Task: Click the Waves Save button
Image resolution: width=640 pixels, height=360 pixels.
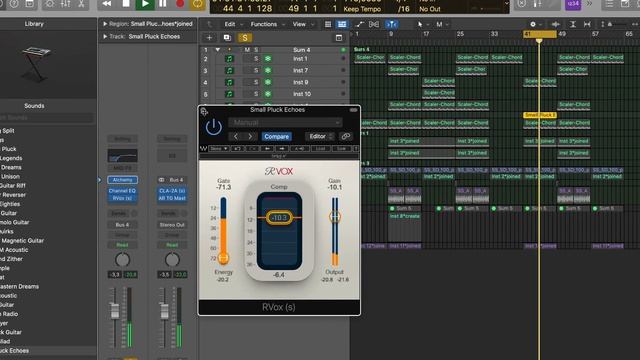Action: 341,149
